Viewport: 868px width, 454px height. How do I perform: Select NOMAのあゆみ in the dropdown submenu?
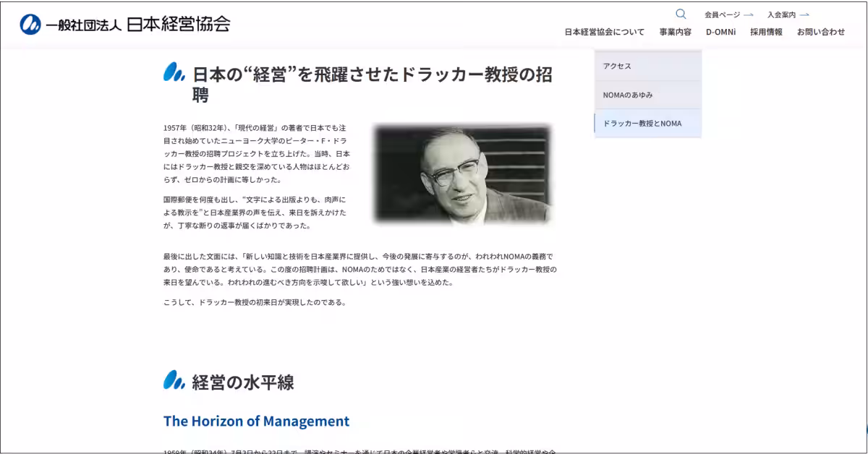[x=648, y=95]
